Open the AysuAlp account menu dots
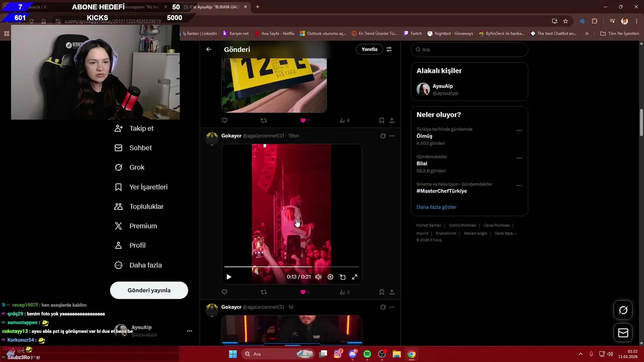Screen dimensions: 644x362 [x=190, y=331]
